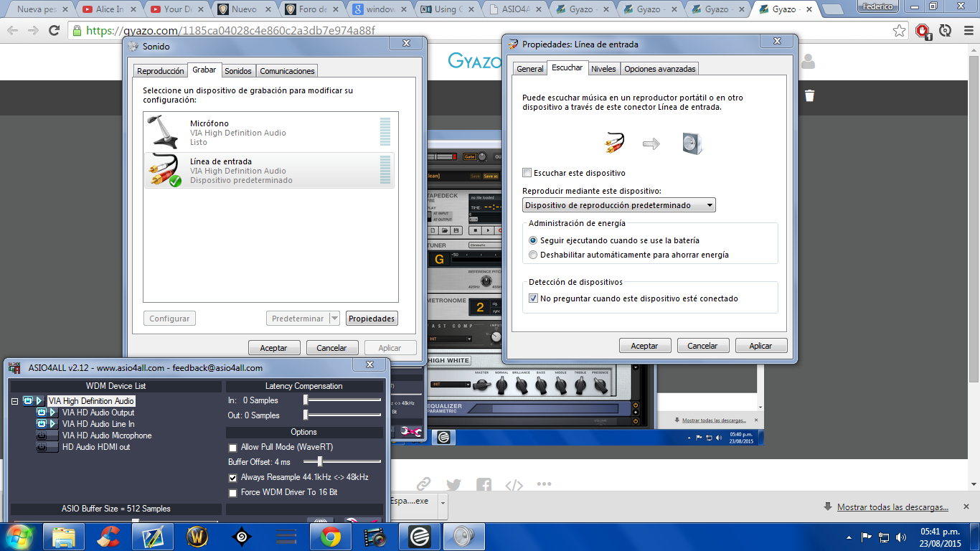Switch to the Reproducción tab
Viewport: 980px width, 551px height.
(x=161, y=70)
